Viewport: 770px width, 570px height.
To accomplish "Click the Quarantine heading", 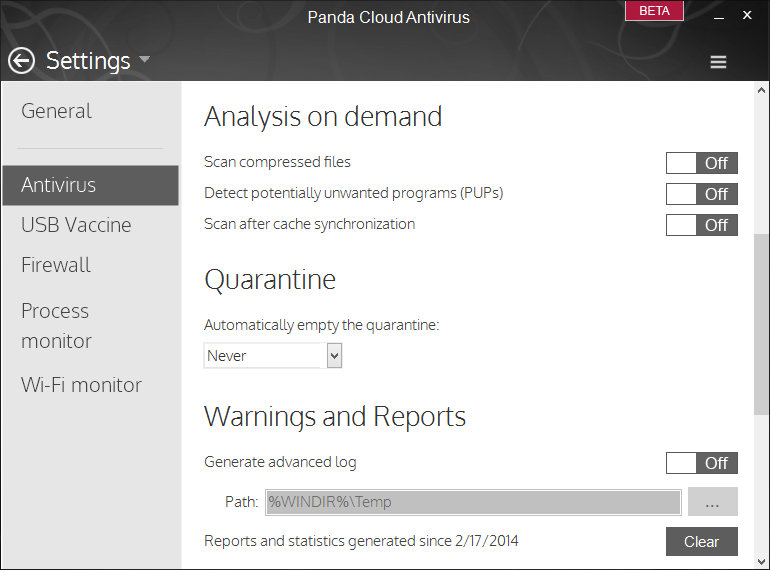I will point(270,280).
